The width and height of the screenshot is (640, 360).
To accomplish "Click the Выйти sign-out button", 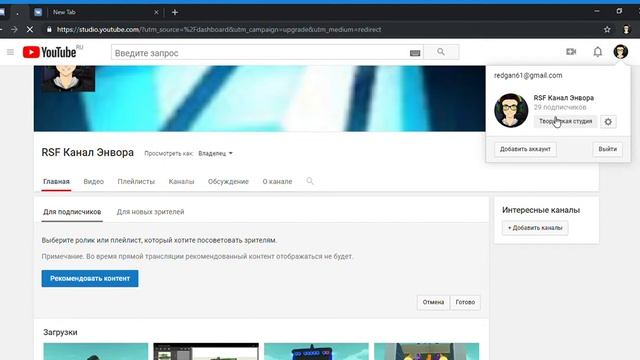I will (607, 149).
